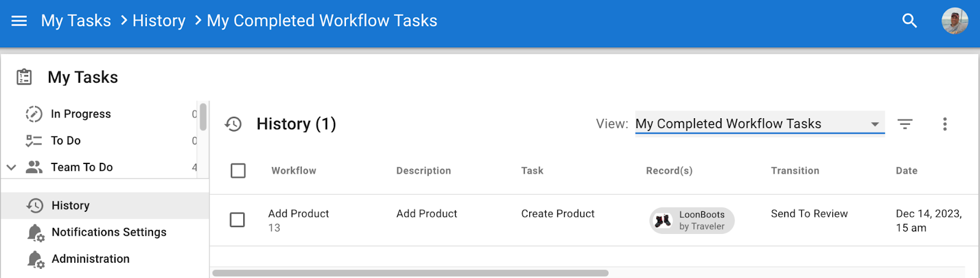Click the Send To Review transition cell
The width and height of the screenshot is (980, 278).
tap(809, 214)
